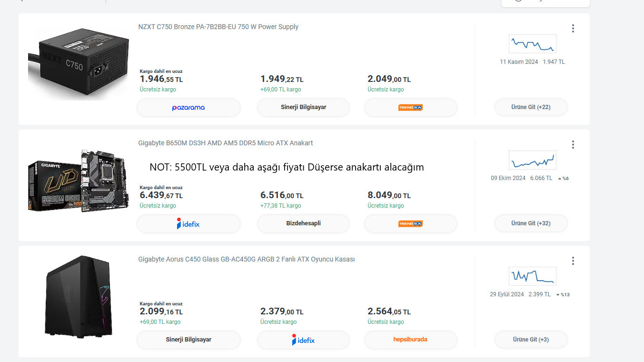Click the 09 Ekim 2024 date label

click(508, 178)
